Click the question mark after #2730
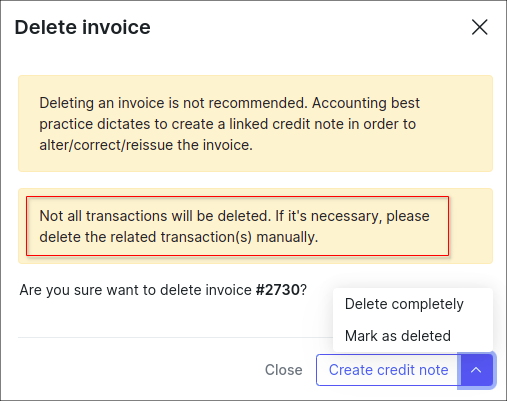Screen dimensions: 507x401 303,290
